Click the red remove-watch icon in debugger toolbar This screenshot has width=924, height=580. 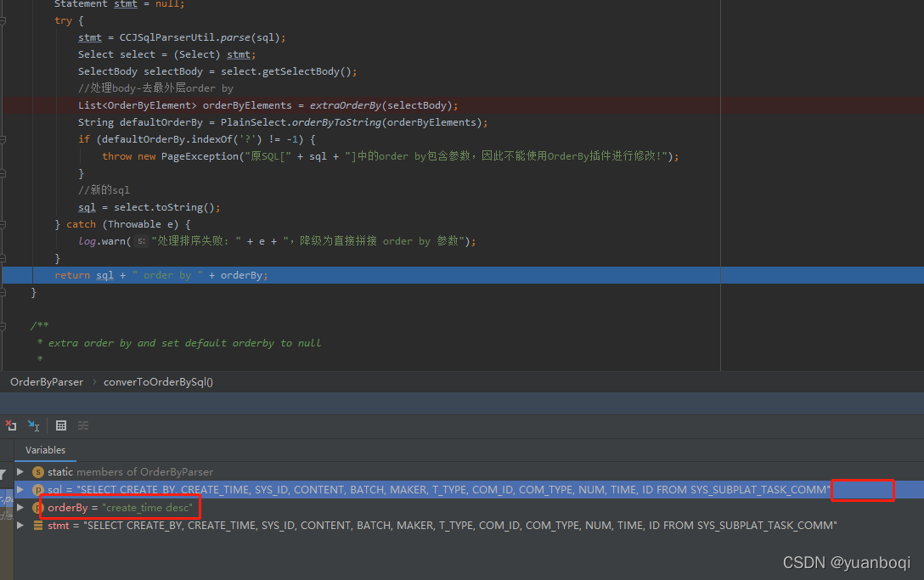tap(11, 425)
